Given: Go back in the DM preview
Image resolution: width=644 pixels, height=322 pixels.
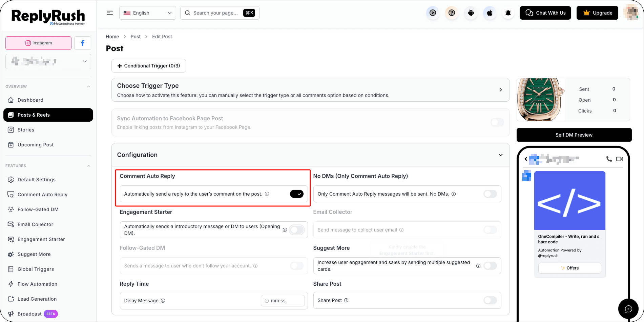Looking at the screenshot, I should pyautogui.click(x=526, y=159).
